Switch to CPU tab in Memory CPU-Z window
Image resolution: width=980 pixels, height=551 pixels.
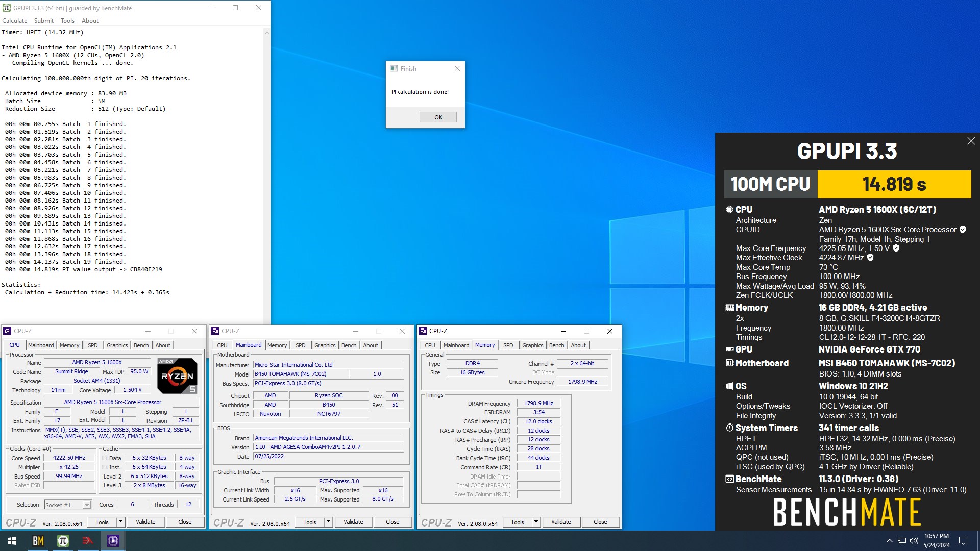click(x=430, y=345)
